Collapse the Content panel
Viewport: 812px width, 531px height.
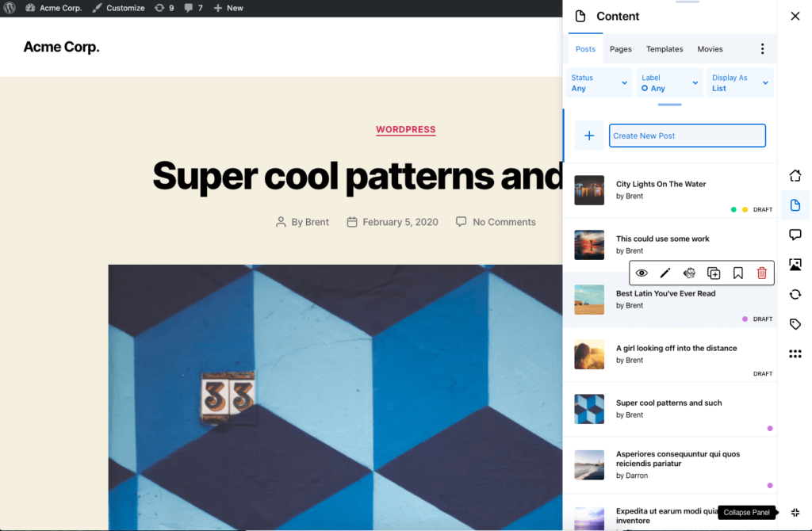[x=795, y=512]
